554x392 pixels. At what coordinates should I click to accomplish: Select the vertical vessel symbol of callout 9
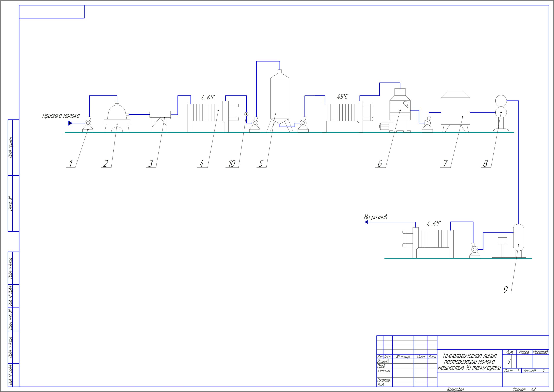(x=519, y=241)
